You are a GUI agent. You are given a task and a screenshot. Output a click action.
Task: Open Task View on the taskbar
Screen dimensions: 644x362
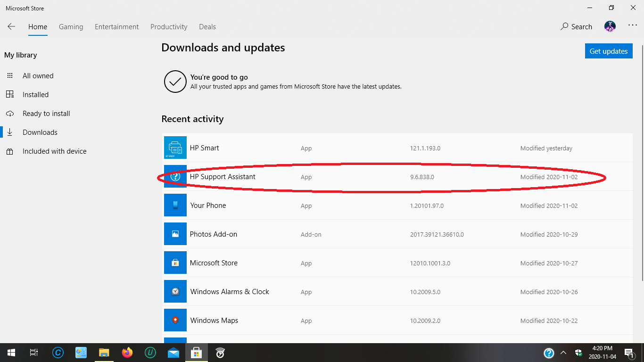tap(34, 353)
